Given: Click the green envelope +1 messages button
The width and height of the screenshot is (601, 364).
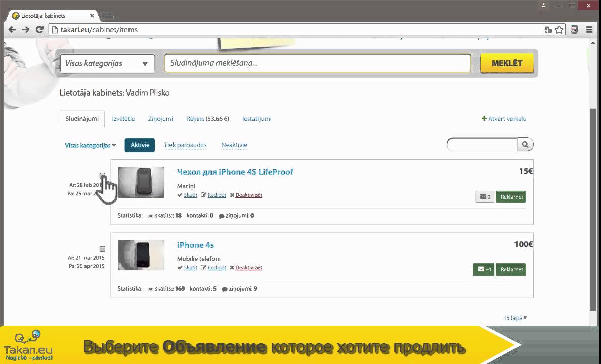Looking at the screenshot, I should [x=483, y=270].
